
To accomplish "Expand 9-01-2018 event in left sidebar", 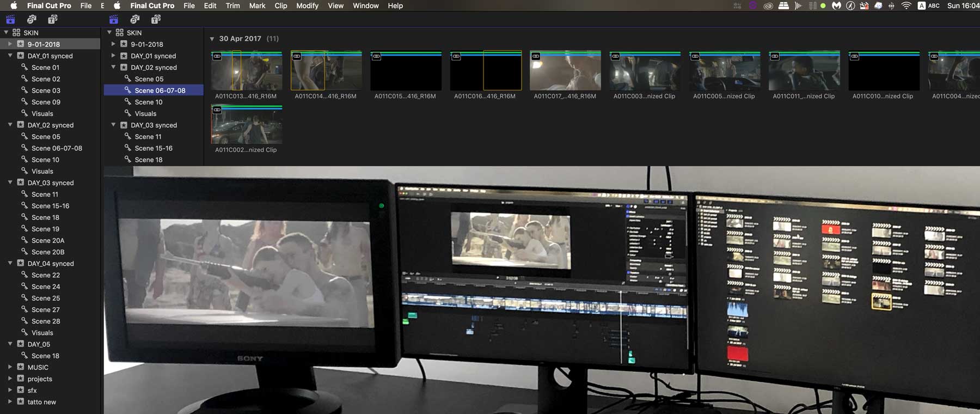I will pos(10,44).
